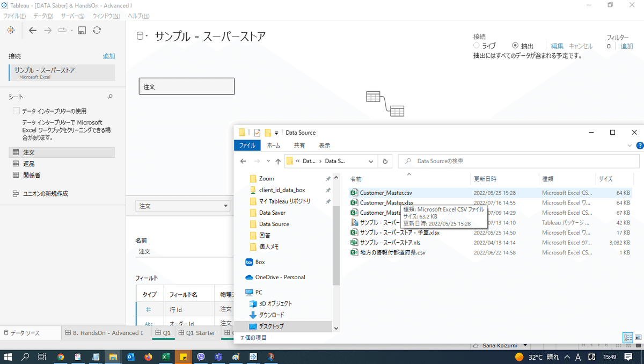Expand the Explorer address bar history dropdown
The height and width of the screenshot is (364, 644).
371,161
